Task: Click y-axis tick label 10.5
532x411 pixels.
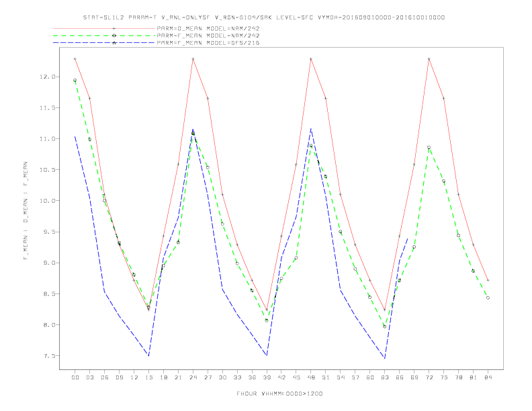Action: [x=47, y=169]
